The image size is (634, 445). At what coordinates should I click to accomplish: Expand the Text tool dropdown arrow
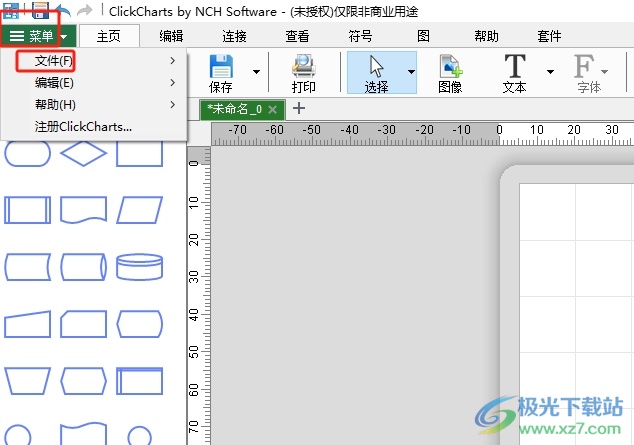pyautogui.click(x=550, y=72)
